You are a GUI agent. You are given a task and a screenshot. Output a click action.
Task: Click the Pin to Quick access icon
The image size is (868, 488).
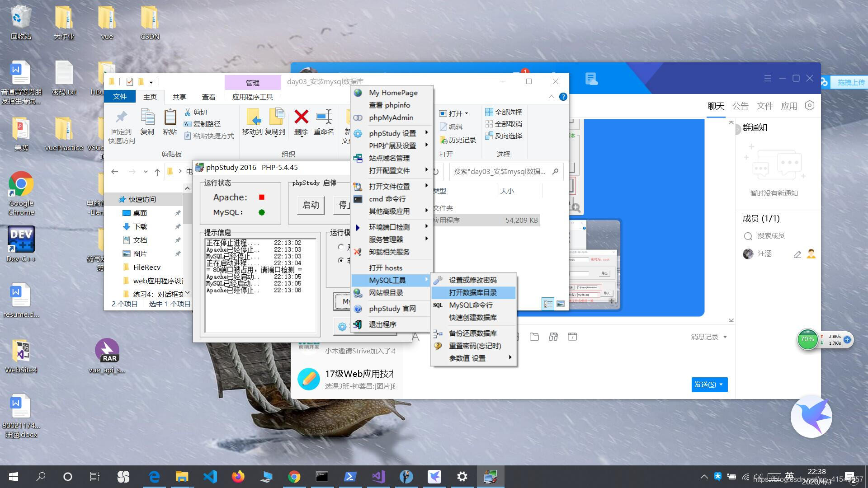(121, 117)
